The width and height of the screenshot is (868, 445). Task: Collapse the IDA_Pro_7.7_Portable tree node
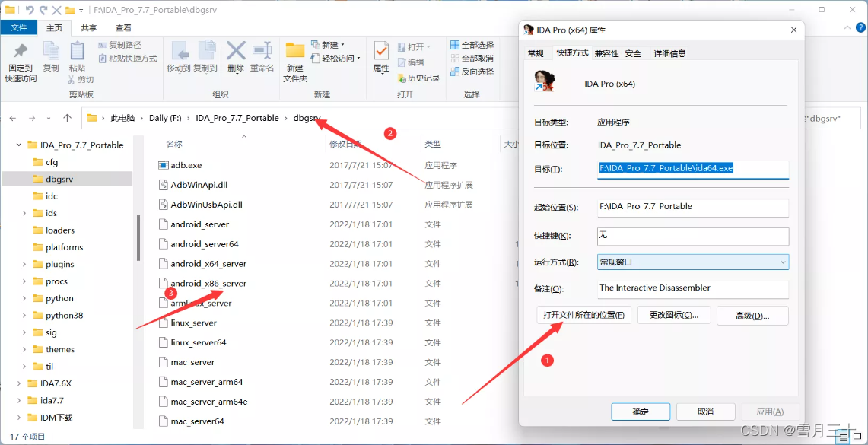[19, 145]
